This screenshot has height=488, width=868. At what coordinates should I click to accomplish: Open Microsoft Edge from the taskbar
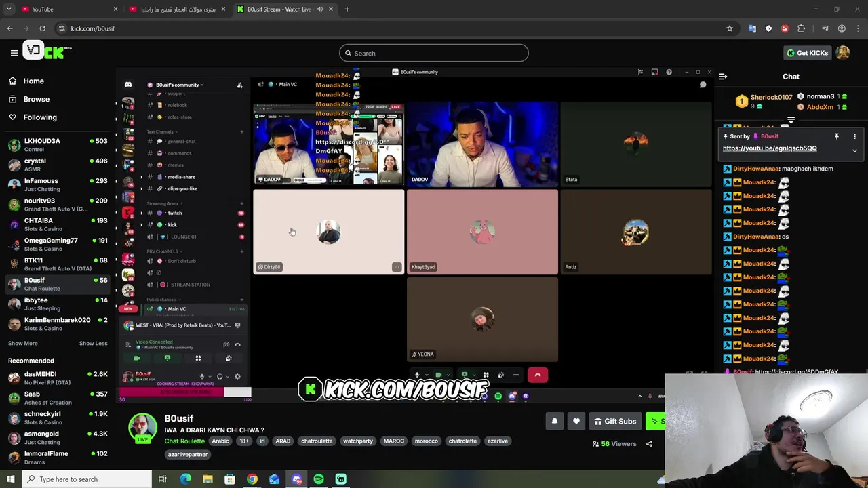tap(185, 479)
